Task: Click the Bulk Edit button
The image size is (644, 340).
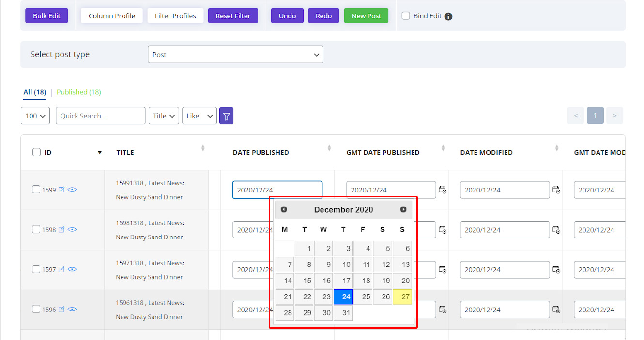Action: 46,16
